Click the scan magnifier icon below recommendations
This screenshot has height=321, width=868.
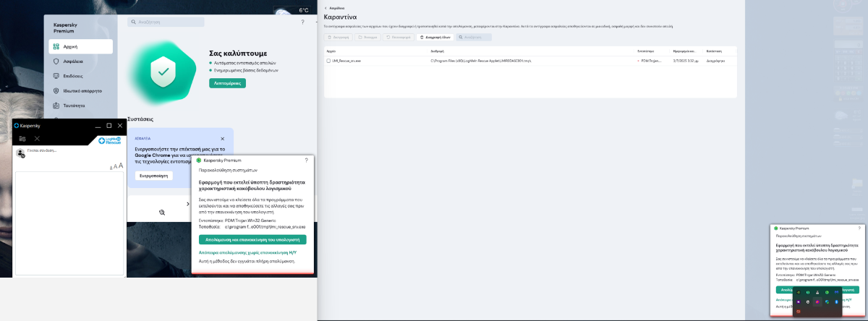(x=162, y=212)
